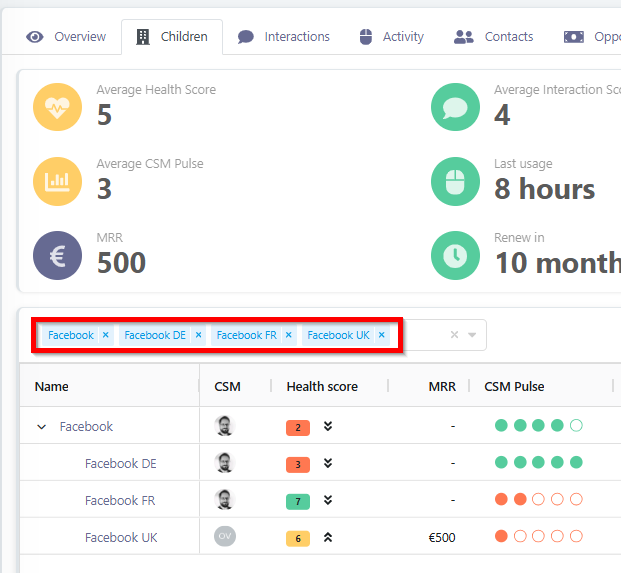Click the Renew in clock icon
621x573 pixels.
455,255
